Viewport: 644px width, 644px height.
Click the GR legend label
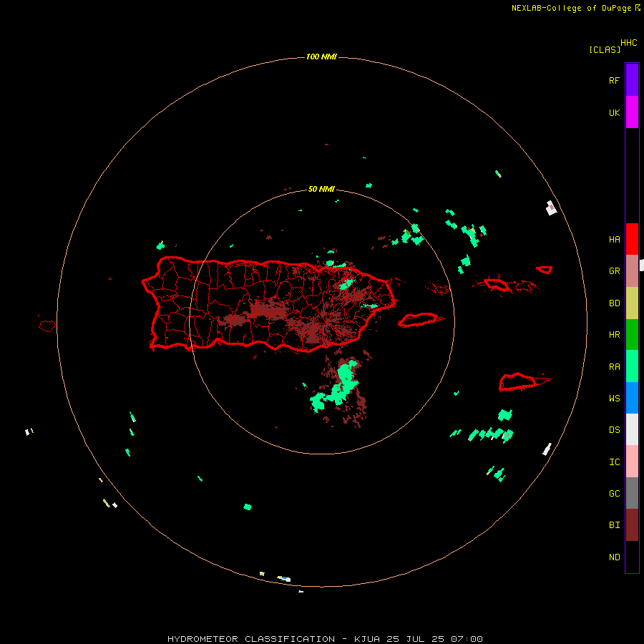click(614, 271)
